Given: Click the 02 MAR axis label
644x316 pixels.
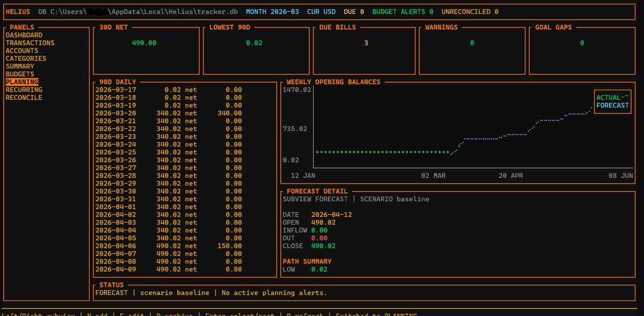Looking at the screenshot, I should tap(434, 175).
